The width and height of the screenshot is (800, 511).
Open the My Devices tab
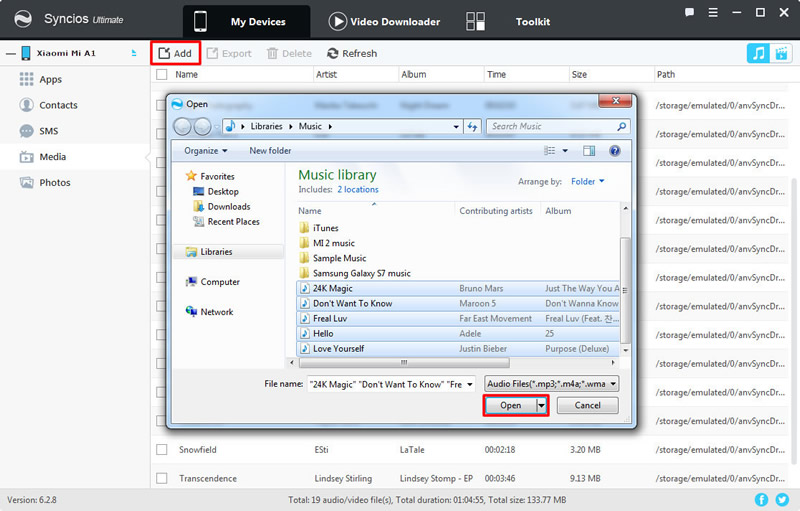pos(246,21)
